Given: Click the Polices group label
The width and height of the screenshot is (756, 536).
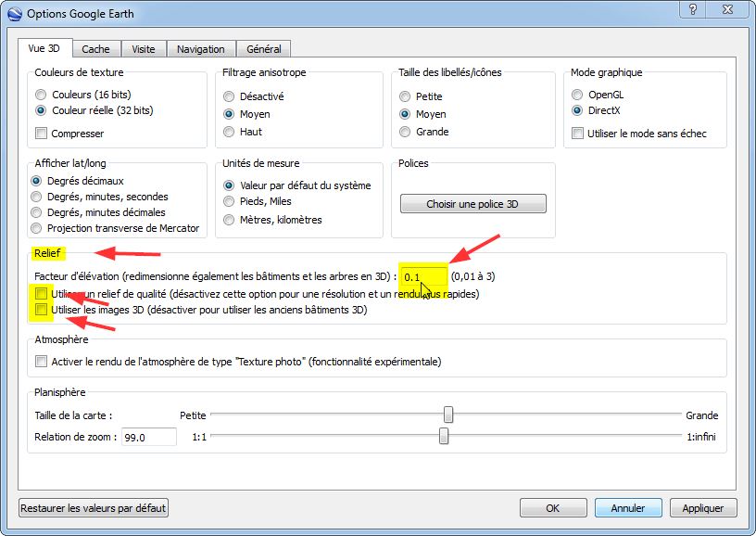Looking at the screenshot, I should [413, 163].
